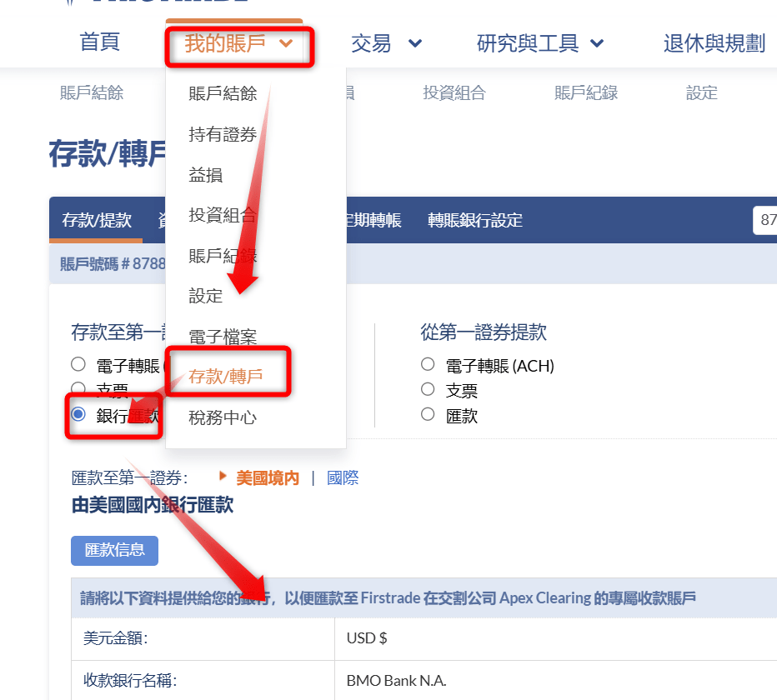Select 支票 withdrawal radio button
The width and height of the screenshot is (777, 700).
pyautogui.click(x=428, y=389)
